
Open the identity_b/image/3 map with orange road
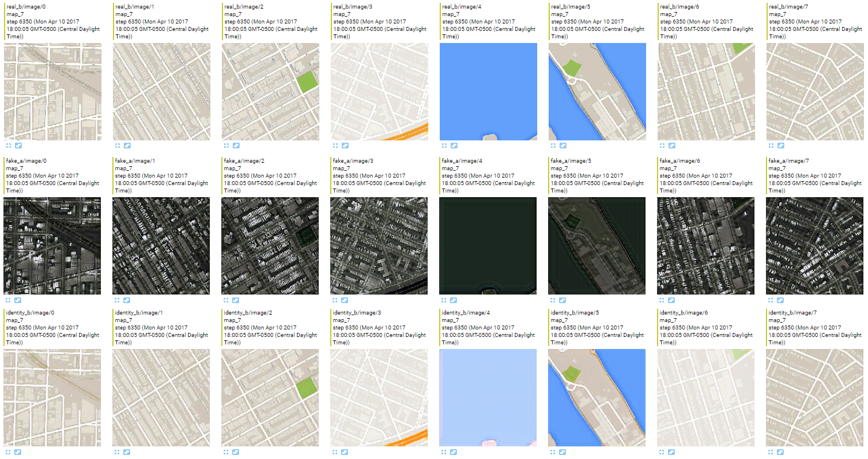[379, 398]
